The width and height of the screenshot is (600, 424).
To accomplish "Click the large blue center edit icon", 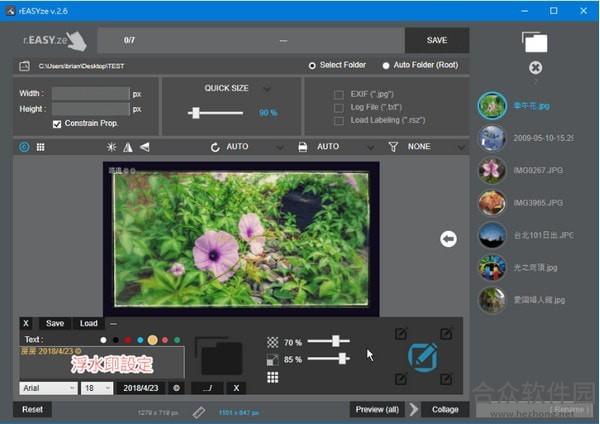I will 423,357.
